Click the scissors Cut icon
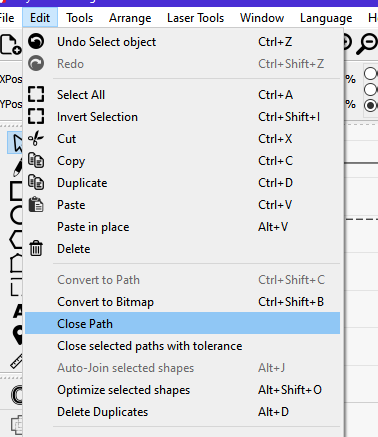378x437 pixels. (36, 139)
